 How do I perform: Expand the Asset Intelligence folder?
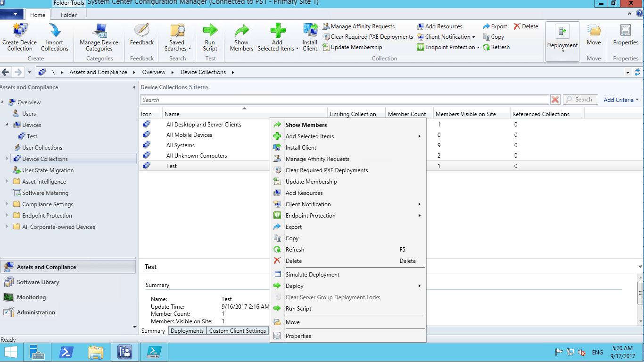pos(7,182)
